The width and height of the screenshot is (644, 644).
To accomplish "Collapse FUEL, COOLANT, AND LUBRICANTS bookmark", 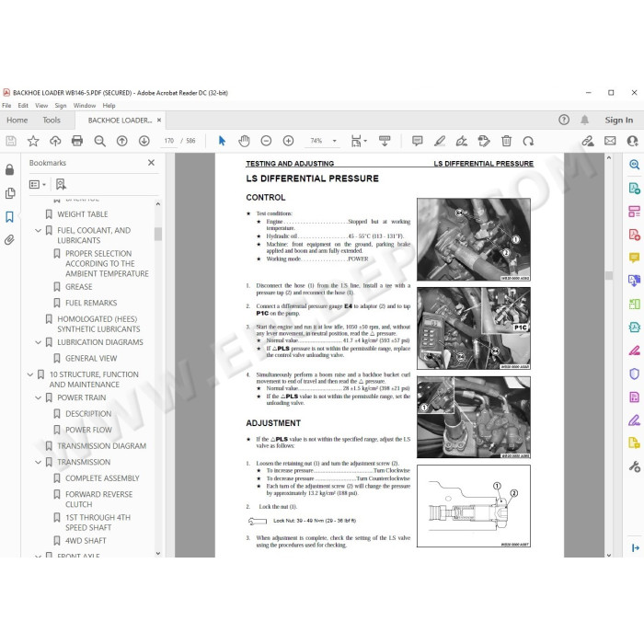I will (x=39, y=230).
